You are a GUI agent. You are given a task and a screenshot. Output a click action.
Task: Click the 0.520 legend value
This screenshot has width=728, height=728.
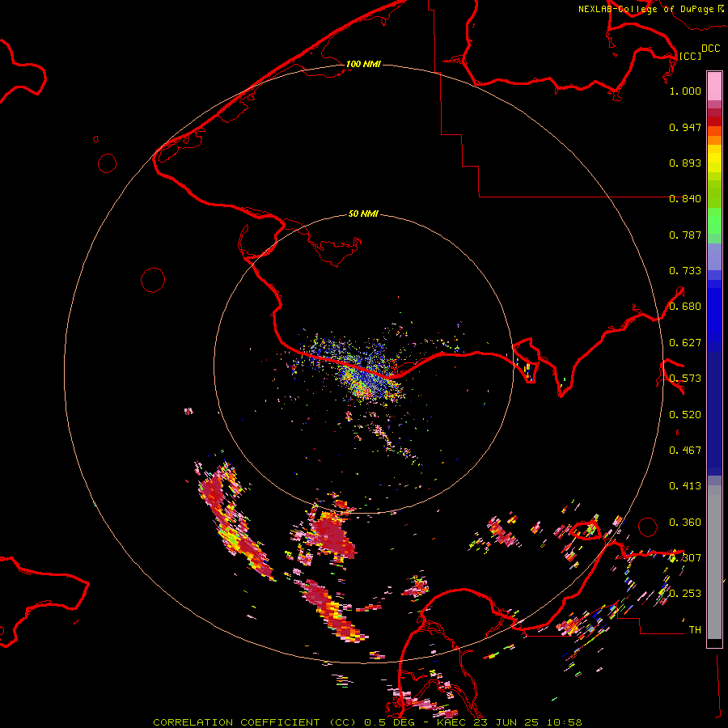click(x=685, y=415)
